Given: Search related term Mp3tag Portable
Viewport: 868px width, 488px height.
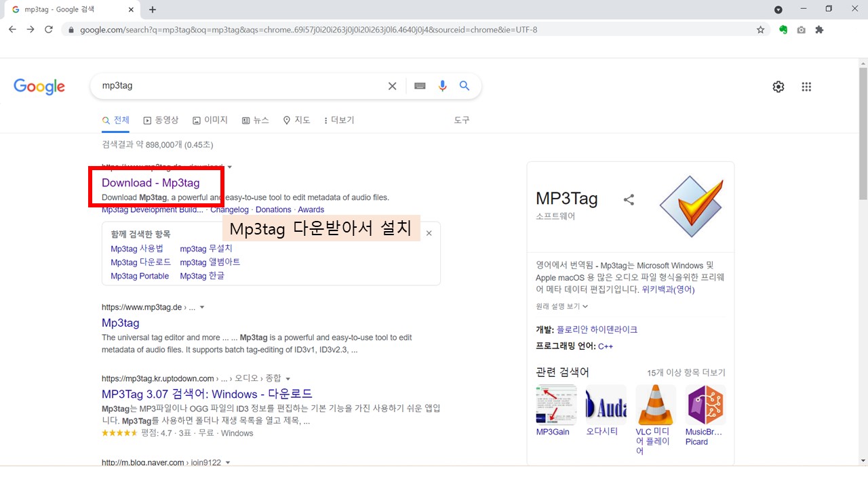Looking at the screenshot, I should tap(140, 276).
